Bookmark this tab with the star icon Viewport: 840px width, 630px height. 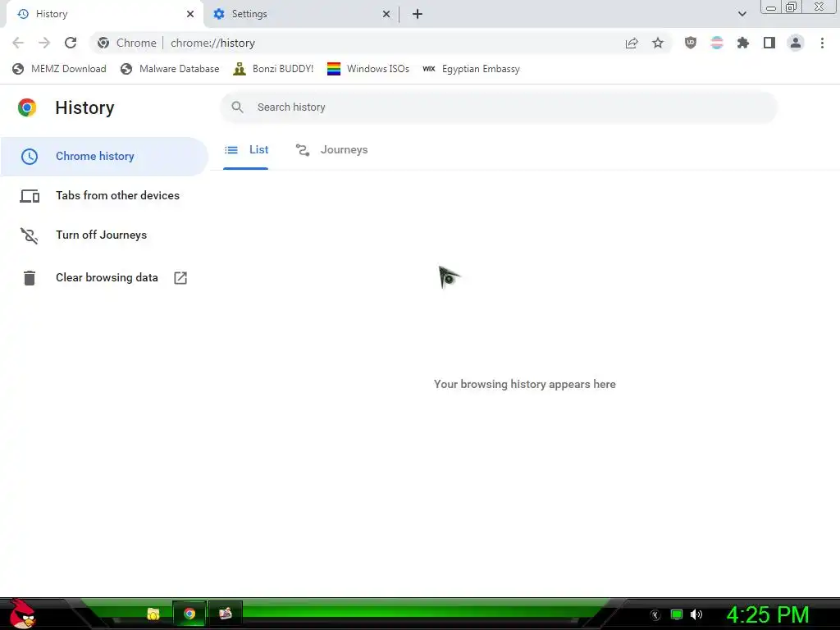(x=658, y=43)
